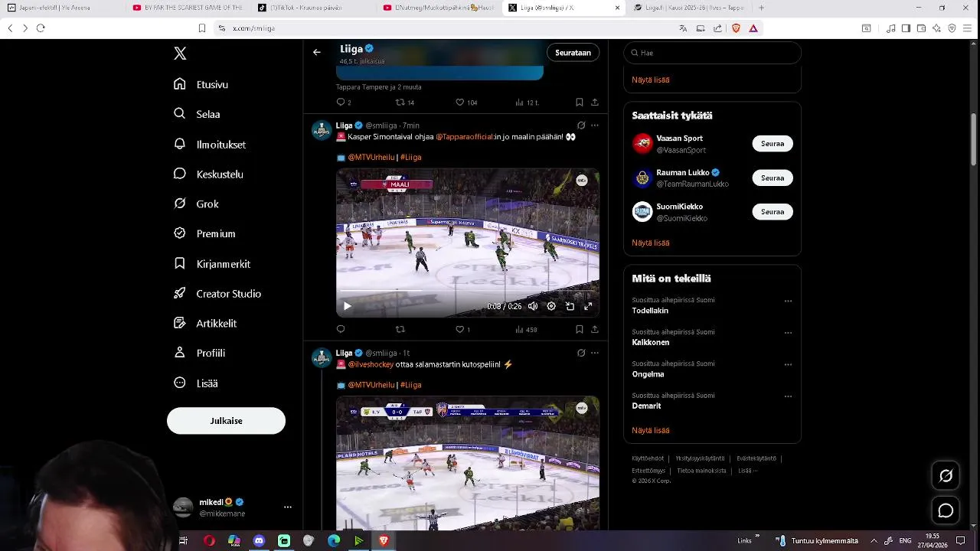980x551 pixels.
Task: Click the Seurataan following button for Liiga
Action: click(x=573, y=53)
